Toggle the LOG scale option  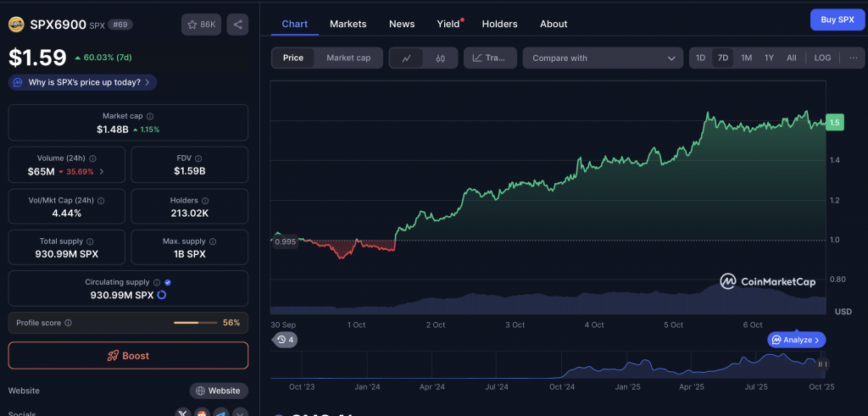(x=822, y=58)
